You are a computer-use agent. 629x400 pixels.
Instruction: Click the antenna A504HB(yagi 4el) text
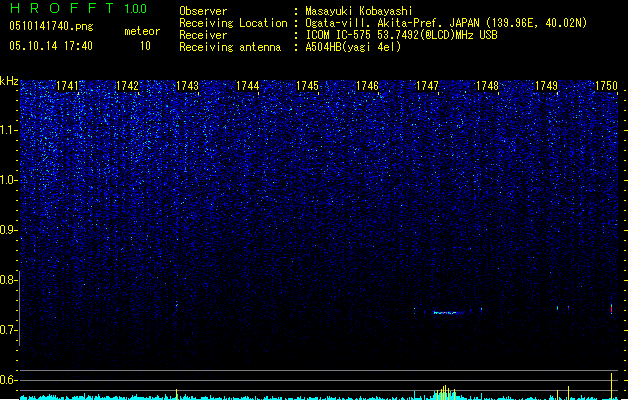pyautogui.click(x=353, y=47)
